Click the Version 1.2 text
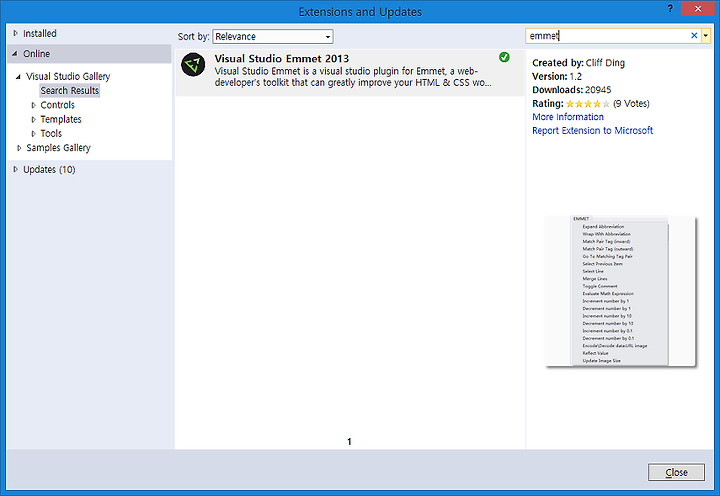The height and width of the screenshot is (496, 720). pos(557,77)
